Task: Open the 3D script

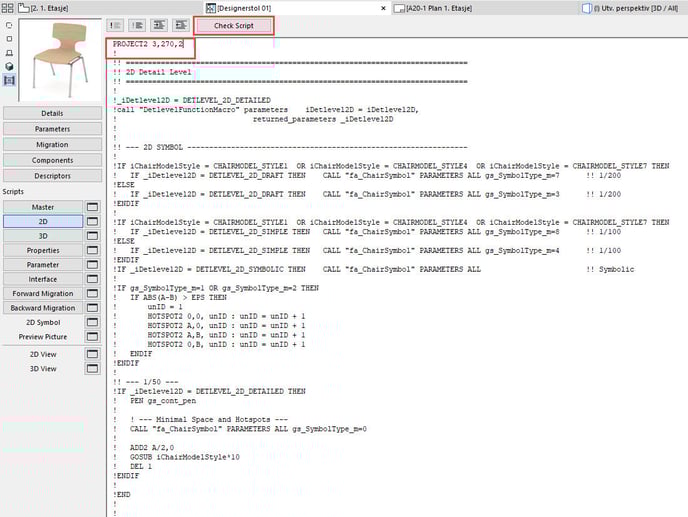Action: pos(43,236)
